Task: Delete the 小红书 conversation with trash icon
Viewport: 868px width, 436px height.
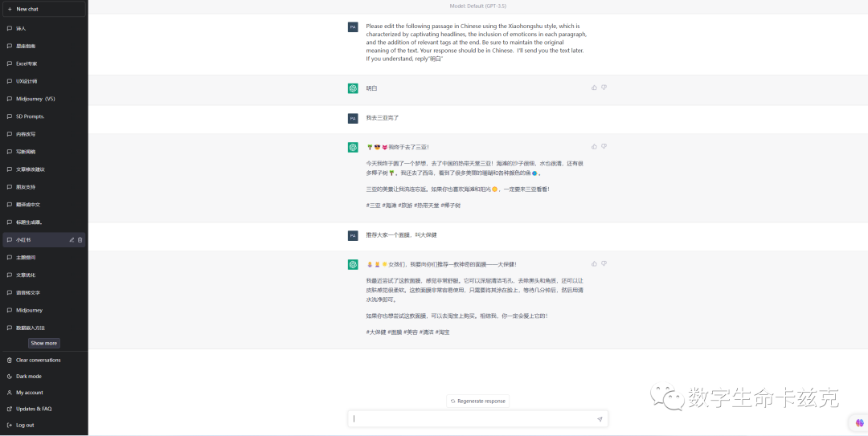Action: coord(80,239)
